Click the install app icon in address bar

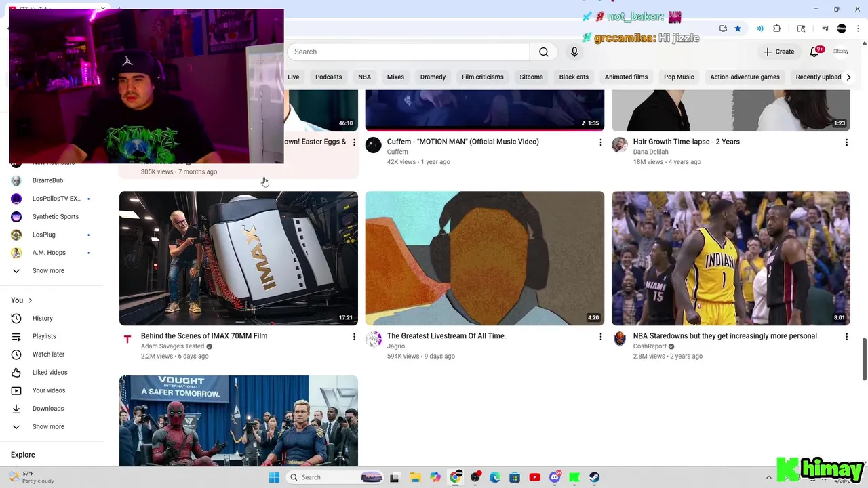point(723,28)
